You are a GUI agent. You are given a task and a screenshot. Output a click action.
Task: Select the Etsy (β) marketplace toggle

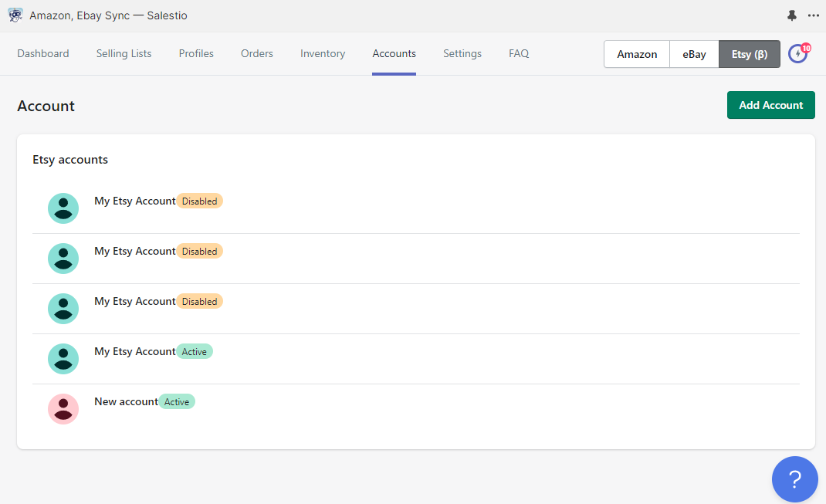(x=749, y=54)
